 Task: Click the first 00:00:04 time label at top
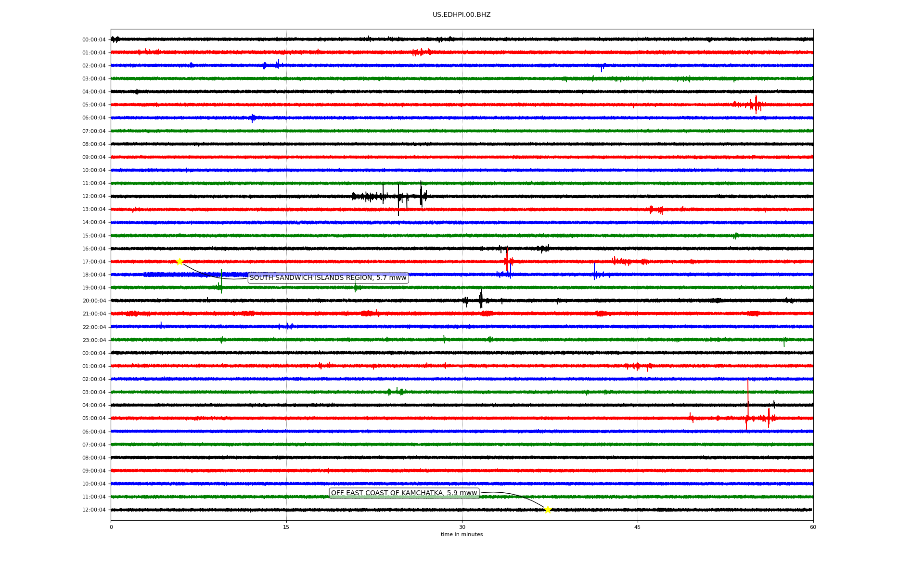tap(94, 40)
